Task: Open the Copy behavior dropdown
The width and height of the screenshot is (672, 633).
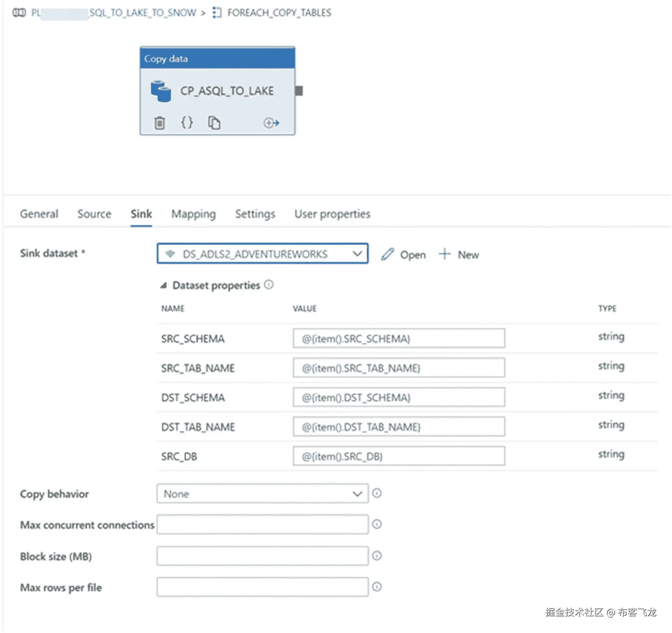Action: 263,494
